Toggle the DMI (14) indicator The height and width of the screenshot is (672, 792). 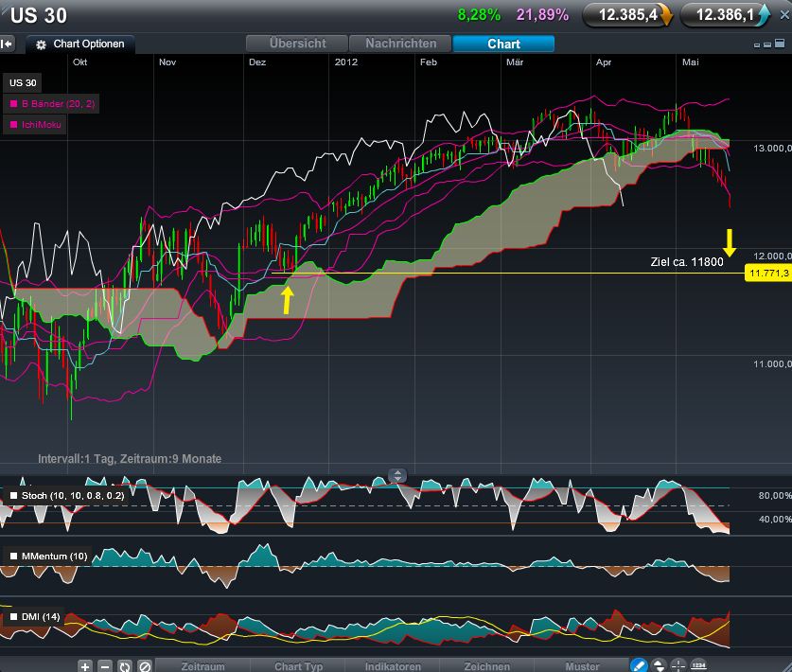pyautogui.click(x=34, y=617)
